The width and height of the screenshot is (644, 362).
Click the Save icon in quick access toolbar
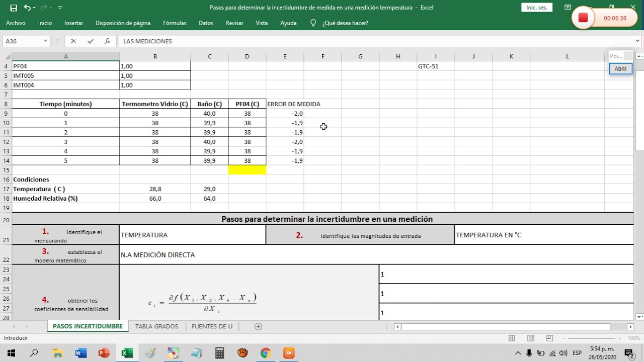click(x=14, y=8)
